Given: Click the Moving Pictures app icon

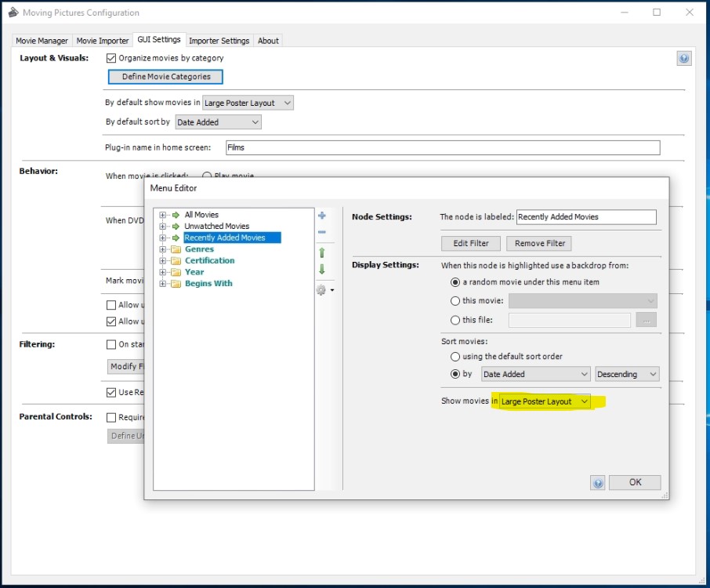Looking at the screenshot, I should [x=13, y=13].
